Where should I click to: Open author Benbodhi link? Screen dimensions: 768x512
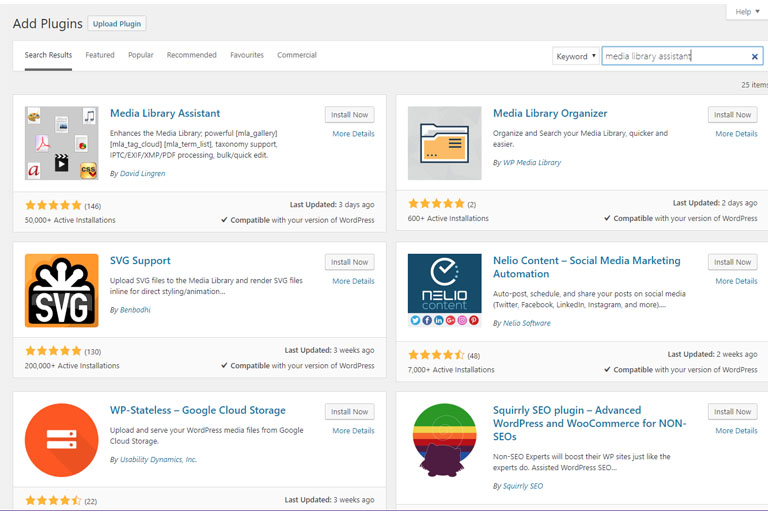tap(135, 310)
